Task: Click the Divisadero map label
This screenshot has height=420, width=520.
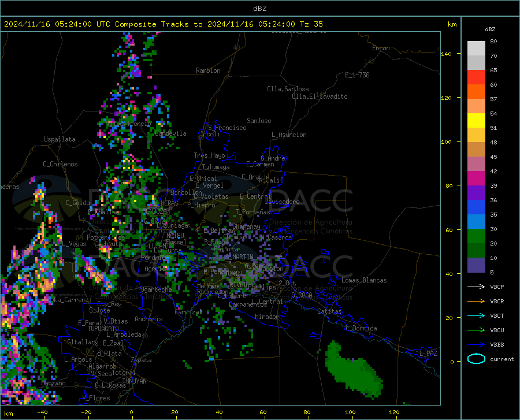Action: tap(282, 202)
